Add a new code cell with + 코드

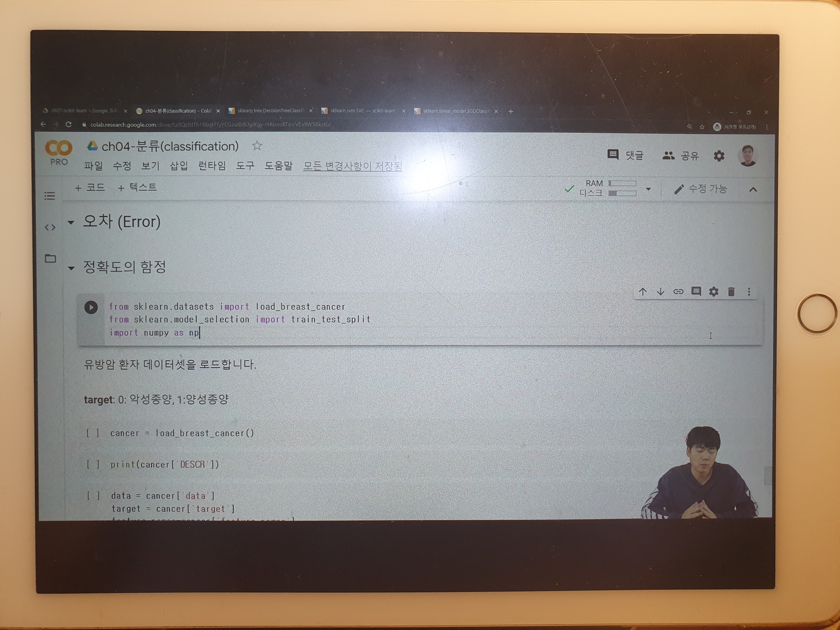click(x=90, y=187)
